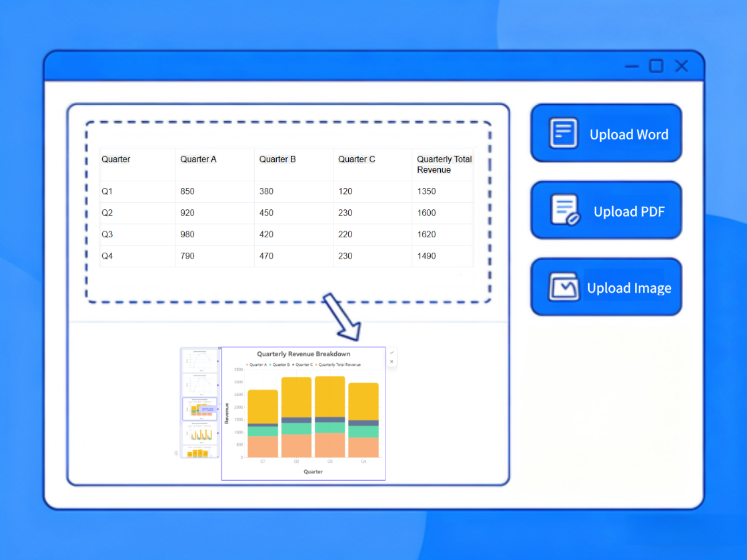
Task: Click the STYLES label on the thumbnail
Action: [207, 409]
